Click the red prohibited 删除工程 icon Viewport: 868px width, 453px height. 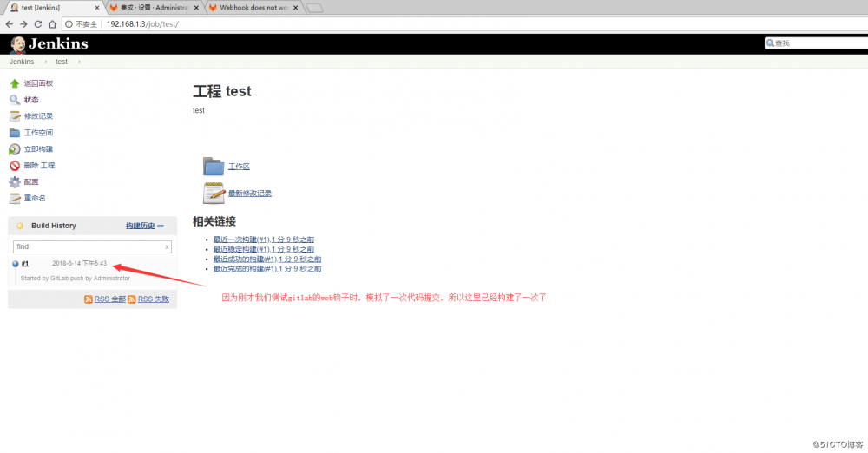click(x=15, y=166)
